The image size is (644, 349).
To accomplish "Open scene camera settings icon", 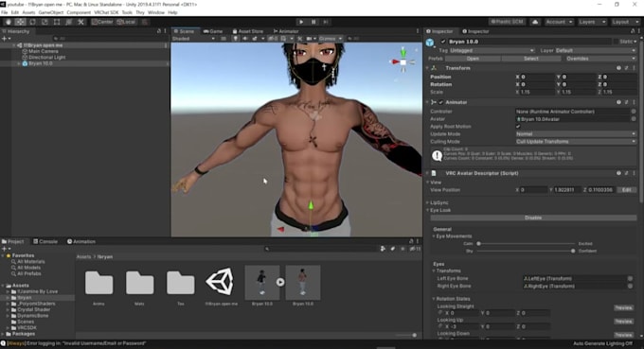I will [x=311, y=39].
